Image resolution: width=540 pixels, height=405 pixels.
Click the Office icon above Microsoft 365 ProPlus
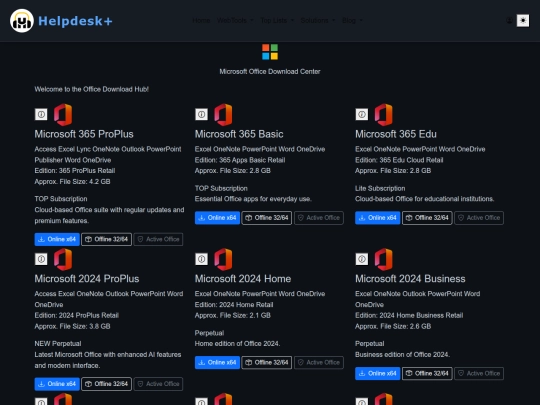[x=63, y=115]
